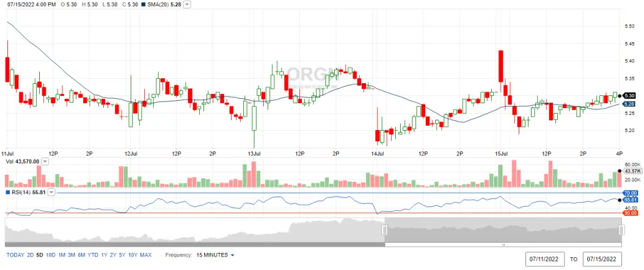
Task: Click the 4P time axis label
Action: click(x=620, y=153)
